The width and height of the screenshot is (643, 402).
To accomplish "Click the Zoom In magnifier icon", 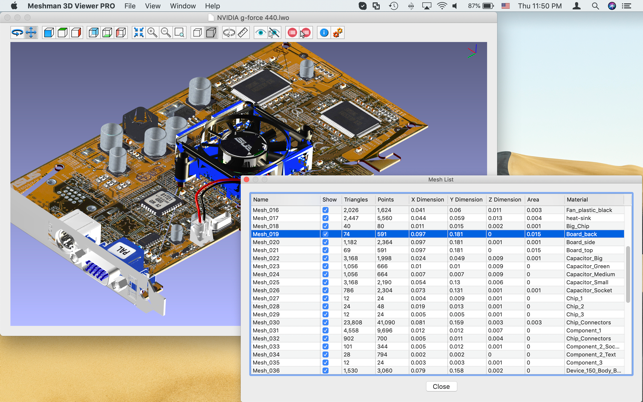I will coord(152,33).
